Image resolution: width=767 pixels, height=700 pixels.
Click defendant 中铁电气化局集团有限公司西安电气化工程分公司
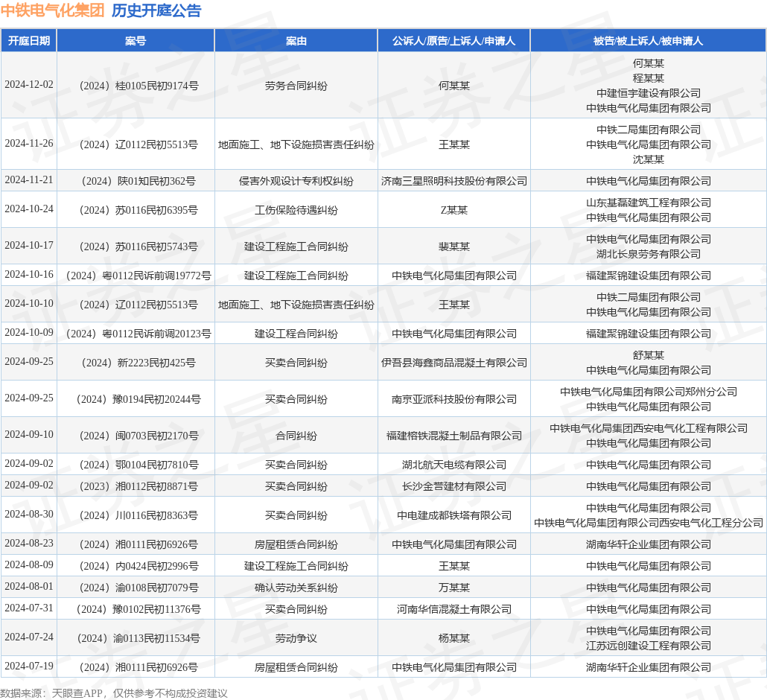648,523
